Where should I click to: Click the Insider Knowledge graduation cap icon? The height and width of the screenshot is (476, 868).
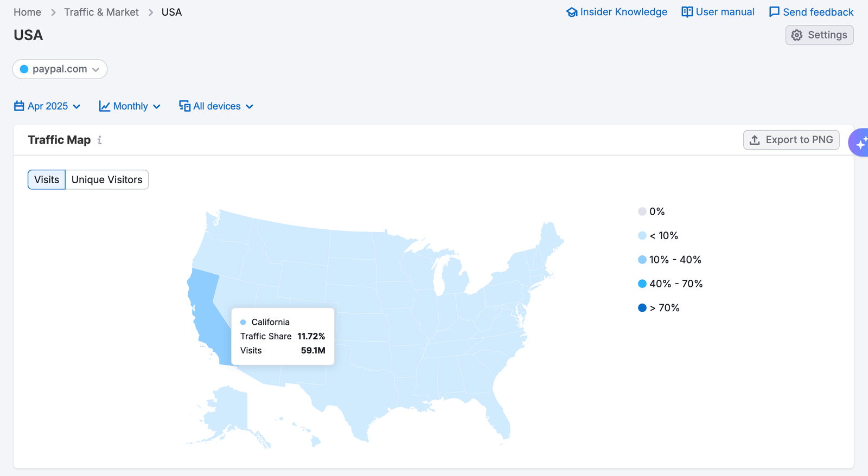pos(572,12)
